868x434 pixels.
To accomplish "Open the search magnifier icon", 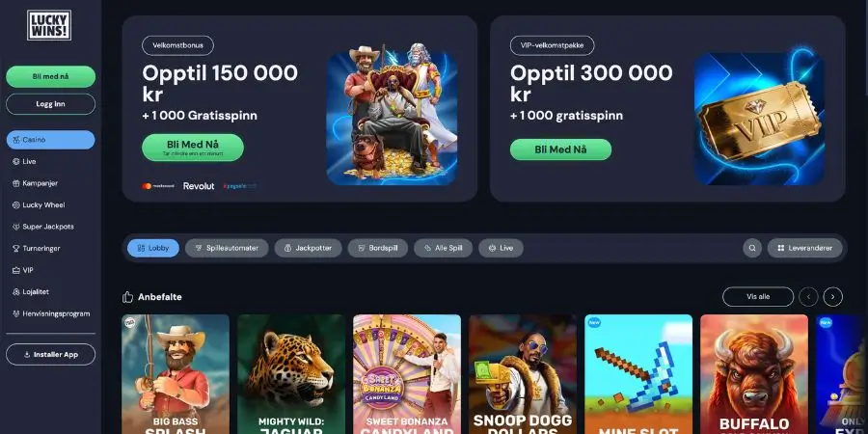I will point(751,248).
